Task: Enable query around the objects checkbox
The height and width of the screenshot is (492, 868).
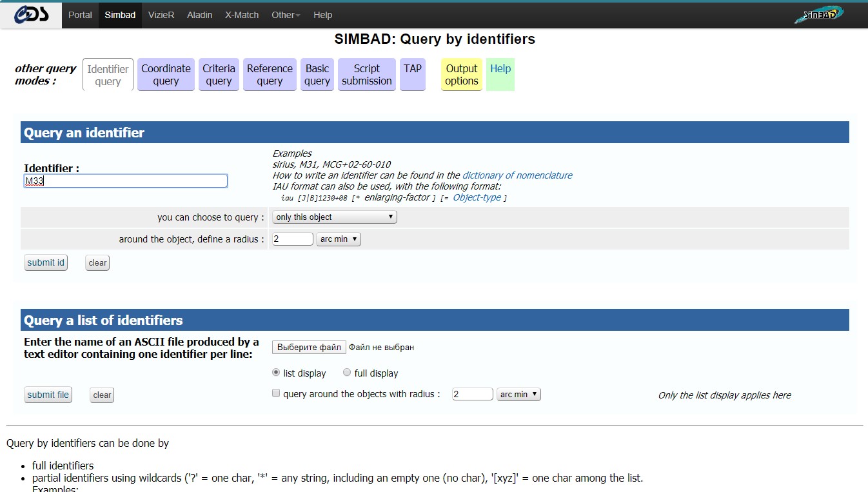Action: click(x=276, y=393)
